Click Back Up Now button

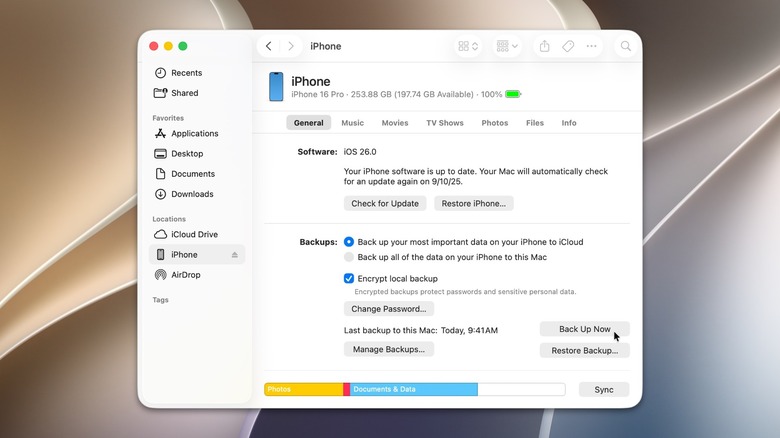pyautogui.click(x=585, y=329)
